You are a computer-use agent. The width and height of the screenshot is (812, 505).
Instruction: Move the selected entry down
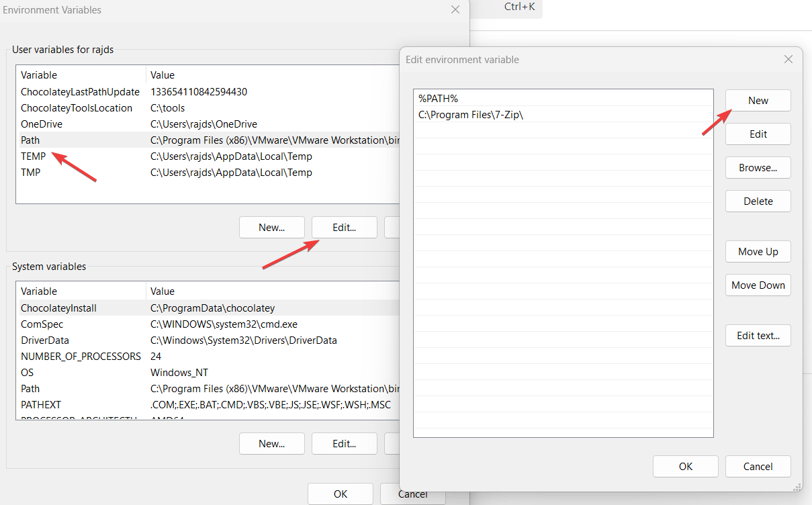[758, 285]
